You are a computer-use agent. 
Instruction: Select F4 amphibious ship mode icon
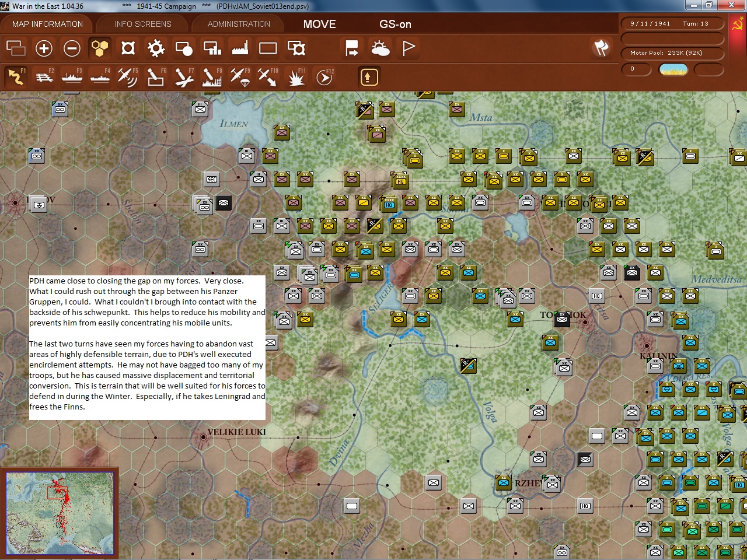pos(100,76)
